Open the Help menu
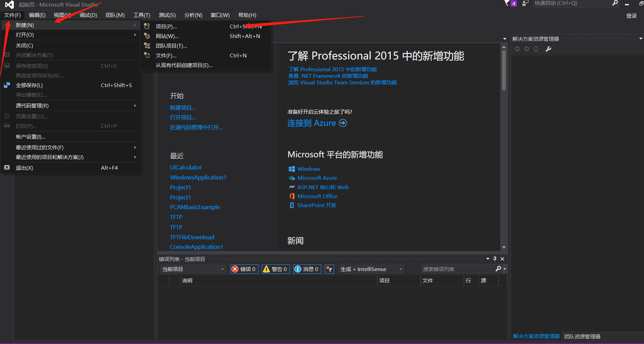Screen dimensions: 644x344 [x=247, y=15]
